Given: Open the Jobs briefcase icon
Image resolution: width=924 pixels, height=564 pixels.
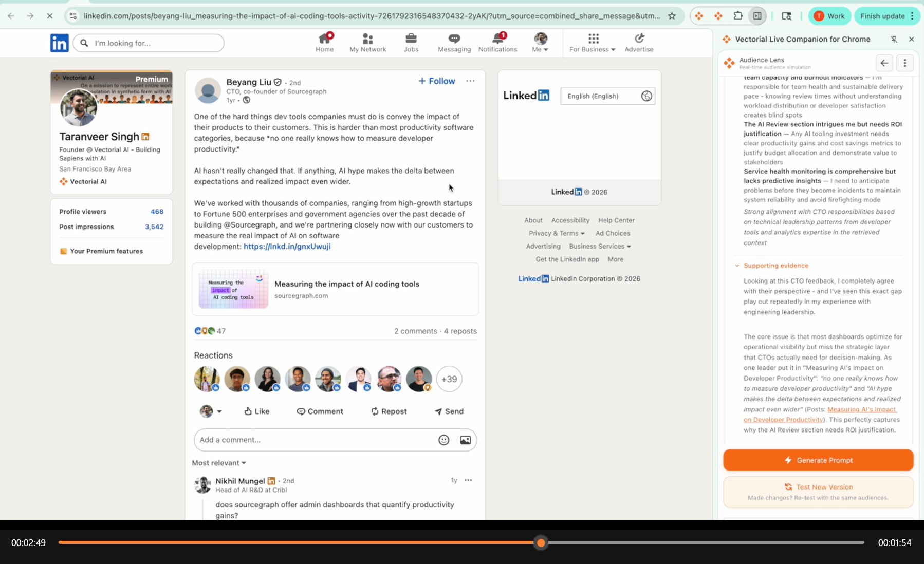Looking at the screenshot, I should pos(411,43).
